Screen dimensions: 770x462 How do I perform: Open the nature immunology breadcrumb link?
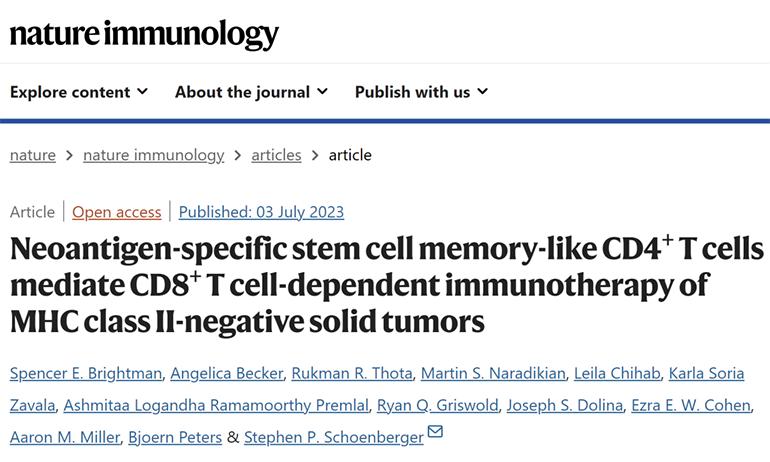[153, 155]
